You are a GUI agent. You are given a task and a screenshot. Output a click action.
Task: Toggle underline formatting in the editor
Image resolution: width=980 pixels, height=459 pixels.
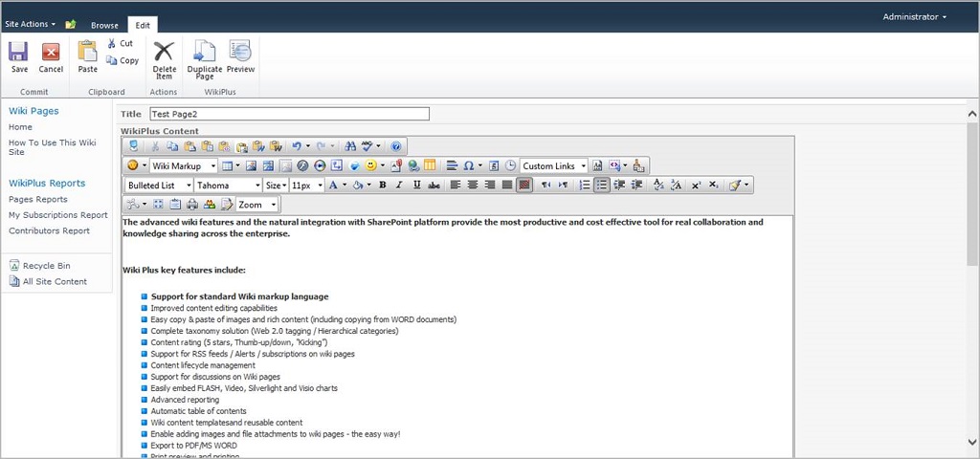pyautogui.click(x=416, y=185)
